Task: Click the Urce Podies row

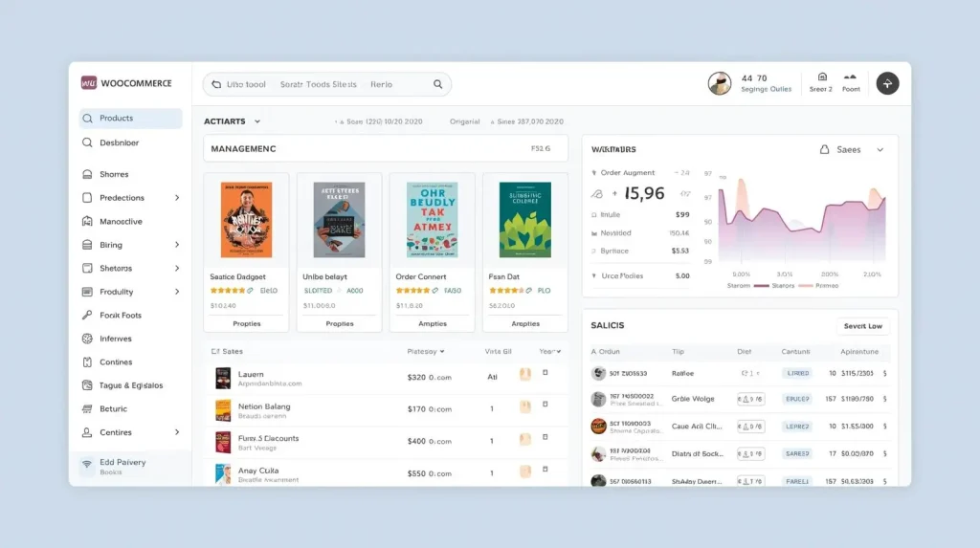Action: tap(640, 275)
